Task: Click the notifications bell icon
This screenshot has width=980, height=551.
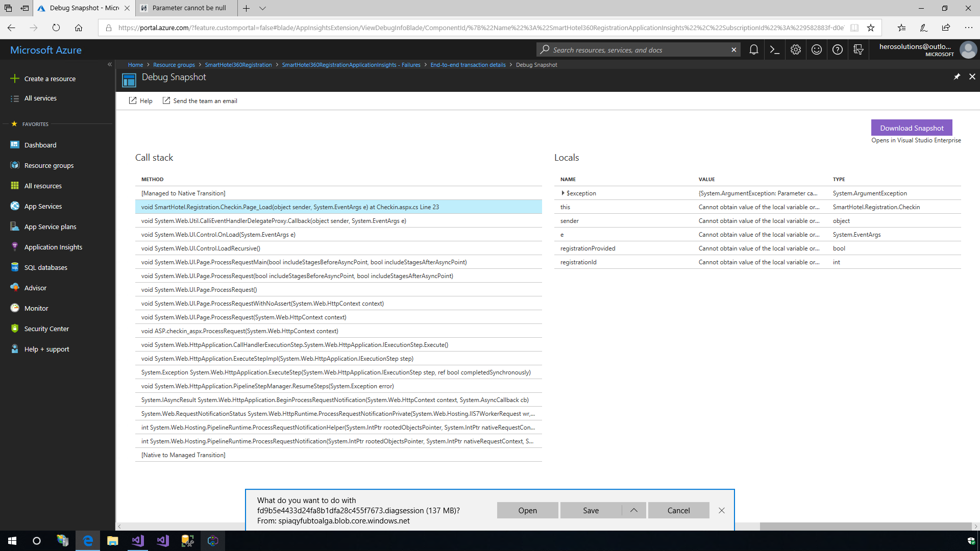Action: pyautogui.click(x=753, y=49)
